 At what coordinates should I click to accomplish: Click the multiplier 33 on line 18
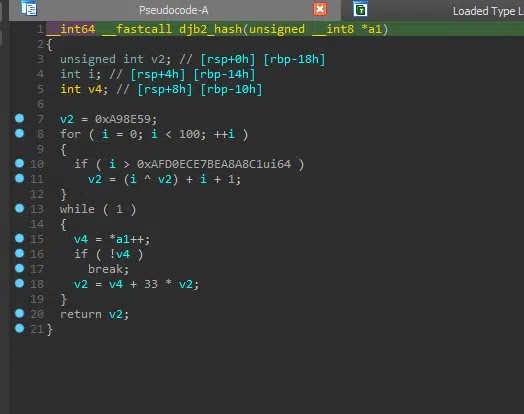click(x=151, y=284)
